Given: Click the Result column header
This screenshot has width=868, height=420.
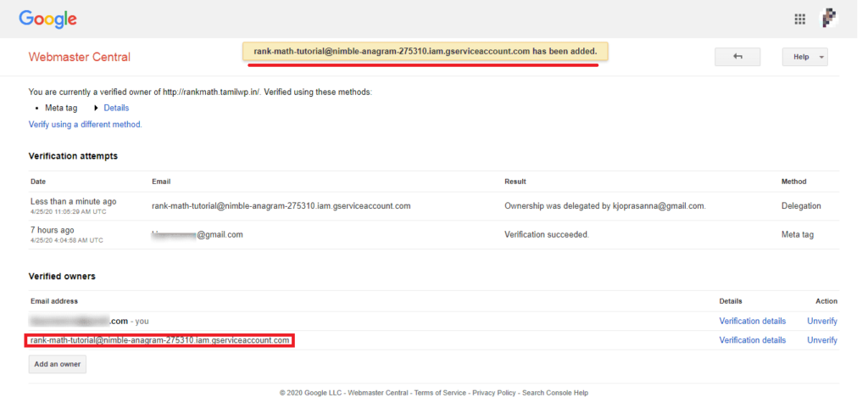Looking at the screenshot, I should point(515,182).
